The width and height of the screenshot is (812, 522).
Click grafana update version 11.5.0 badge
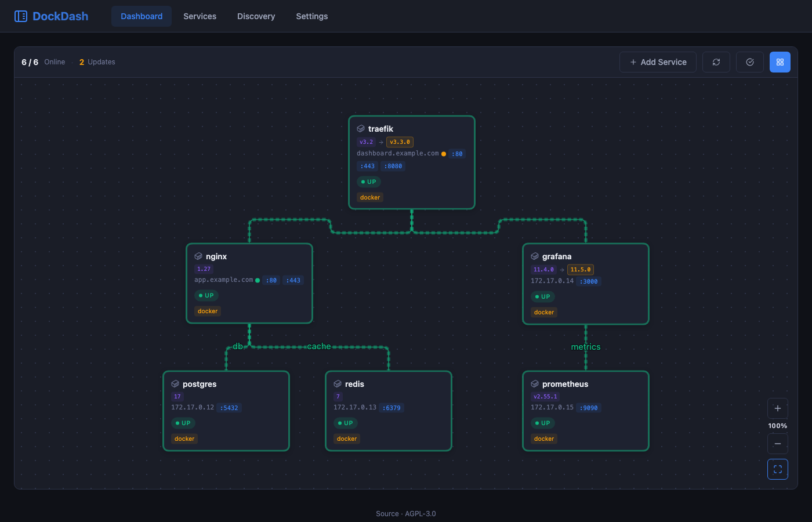pyautogui.click(x=580, y=270)
